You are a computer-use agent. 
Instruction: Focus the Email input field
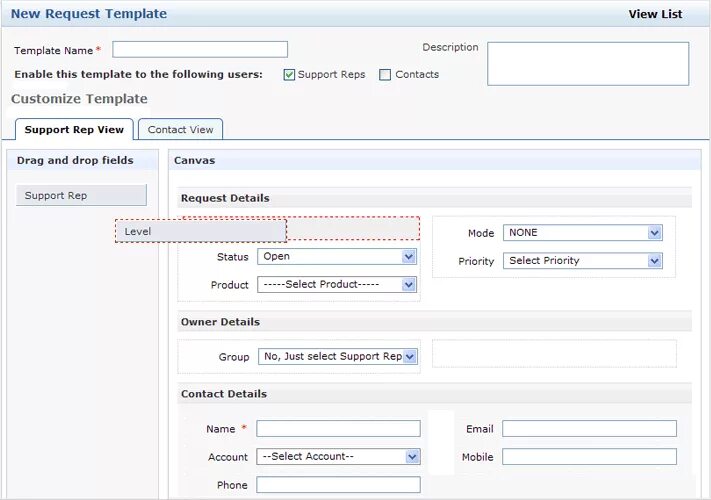(589, 428)
